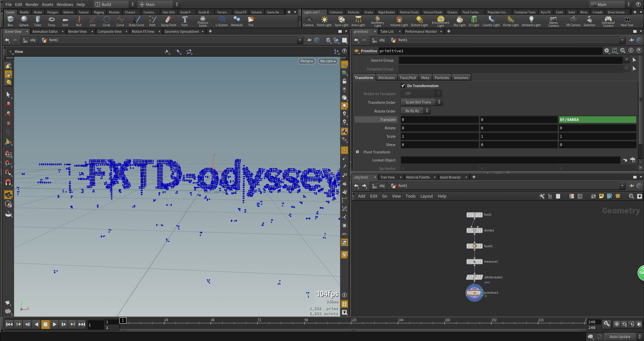The width and height of the screenshot is (644, 341).
Task: Click the Auto Update button
Action: pyautogui.click(x=620, y=337)
